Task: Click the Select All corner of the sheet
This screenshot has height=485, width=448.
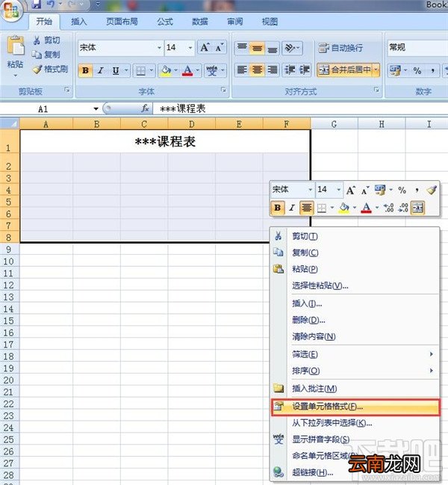Action: pyautogui.click(x=10, y=124)
